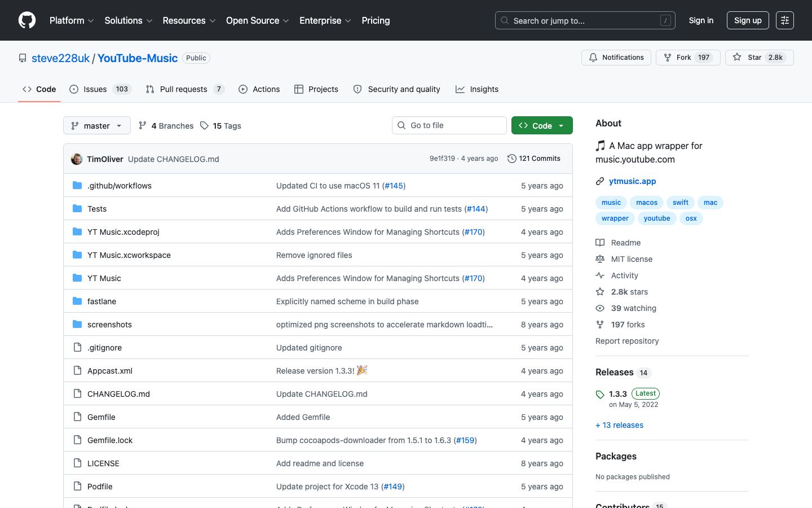
Task: Click the CHANGELOG.md file icon
Action: (x=77, y=393)
